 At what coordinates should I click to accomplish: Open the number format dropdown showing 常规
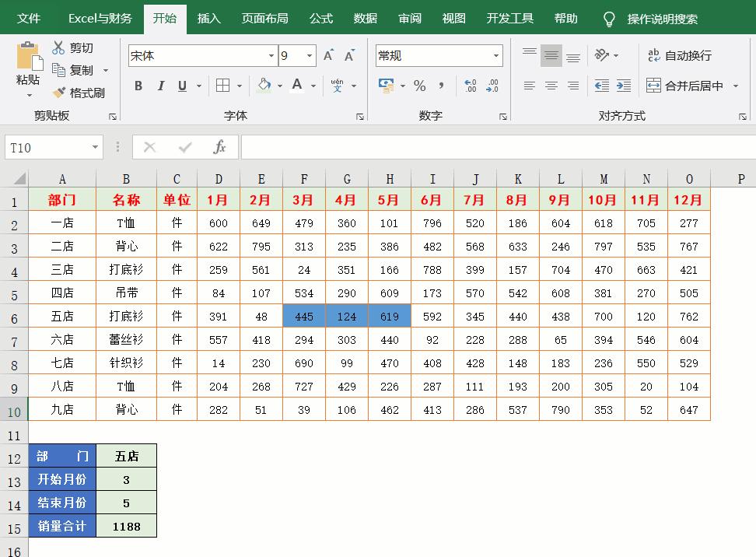pyautogui.click(x=495, y=55)
